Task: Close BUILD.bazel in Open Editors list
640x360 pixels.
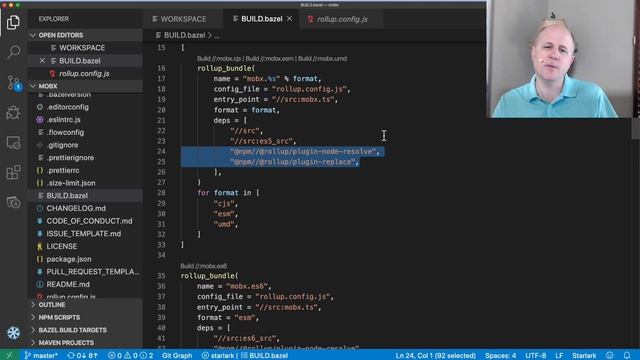Action: (42, 61)
